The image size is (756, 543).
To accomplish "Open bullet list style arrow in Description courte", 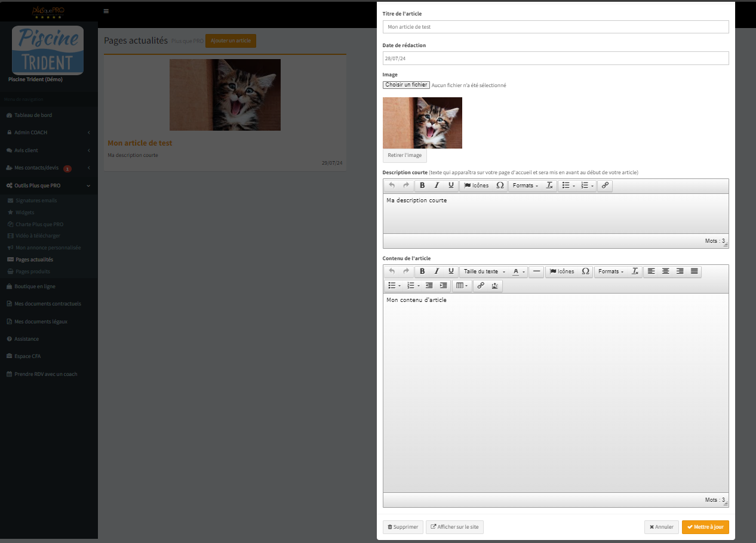I will pyautogui.click(x=574, y=186).
